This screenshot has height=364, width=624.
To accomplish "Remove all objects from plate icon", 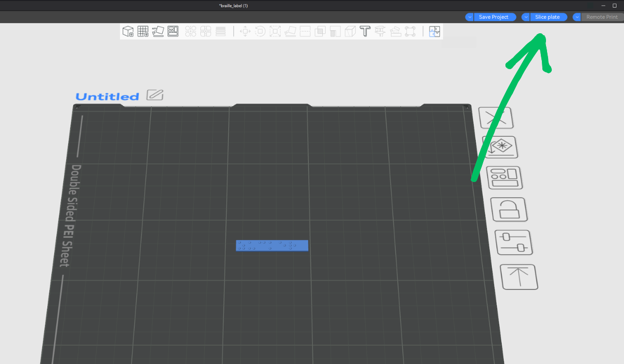I will [x=496, y=118].
